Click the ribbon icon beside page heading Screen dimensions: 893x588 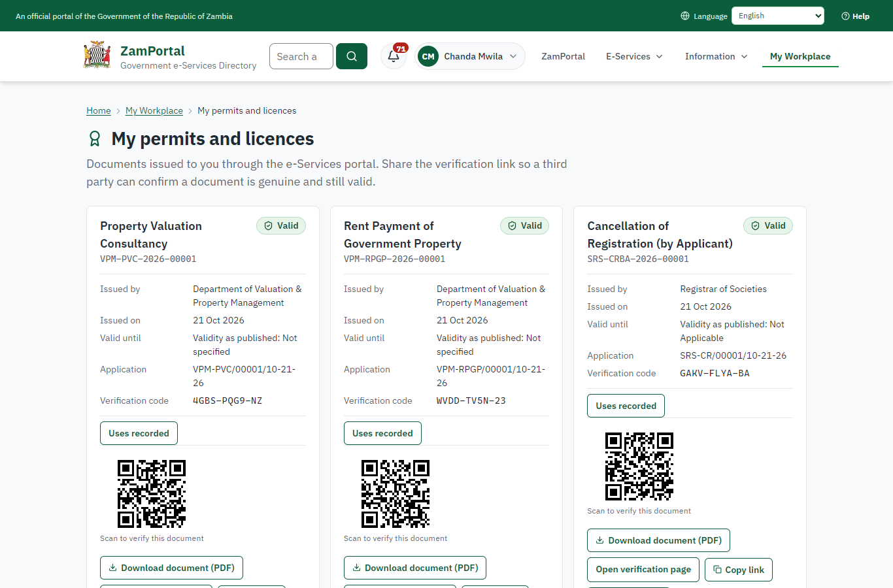pos(95,139)
